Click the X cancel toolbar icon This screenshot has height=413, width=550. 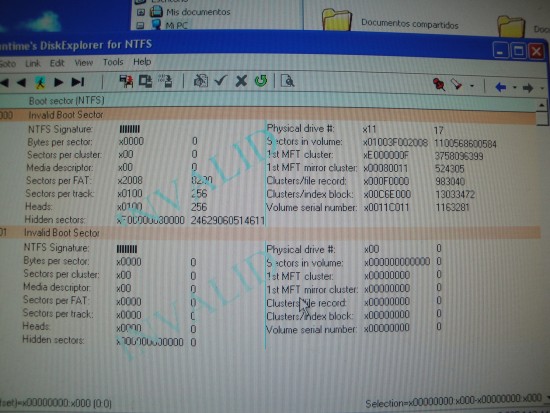click(x=241, y=81)
